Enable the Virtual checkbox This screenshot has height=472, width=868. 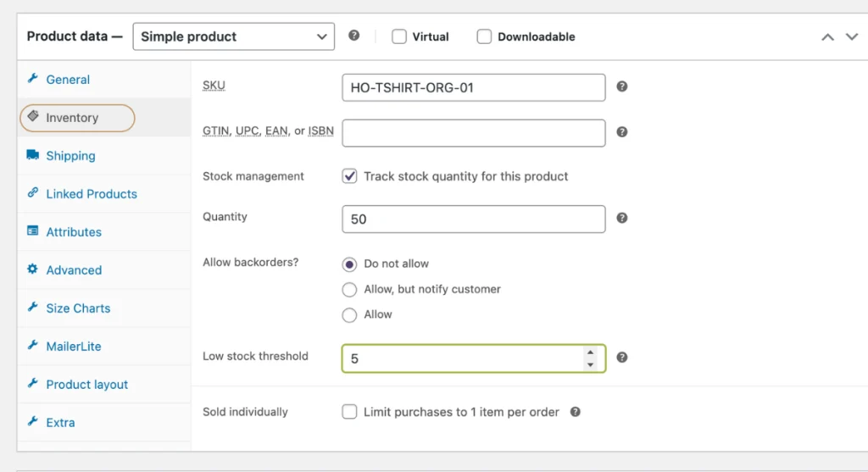coord(399,36)
